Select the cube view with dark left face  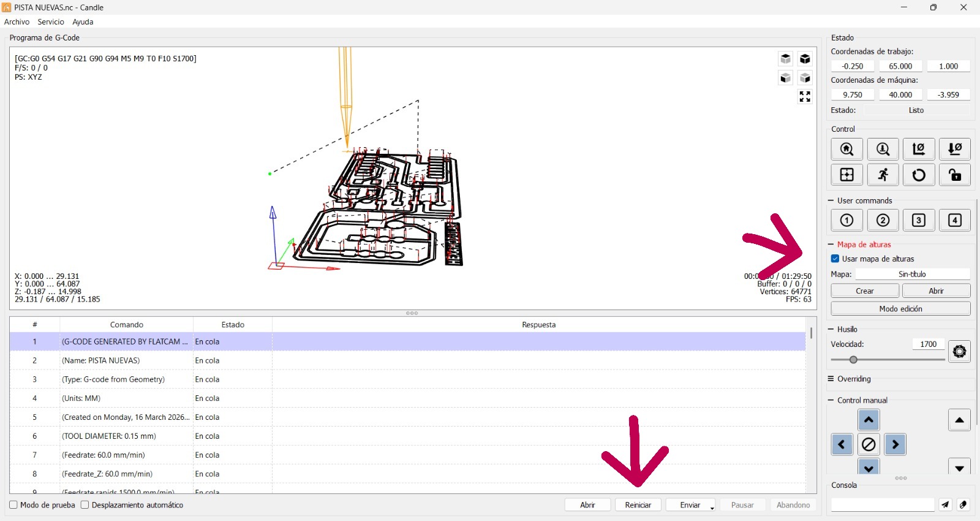(x=786, y=78)
